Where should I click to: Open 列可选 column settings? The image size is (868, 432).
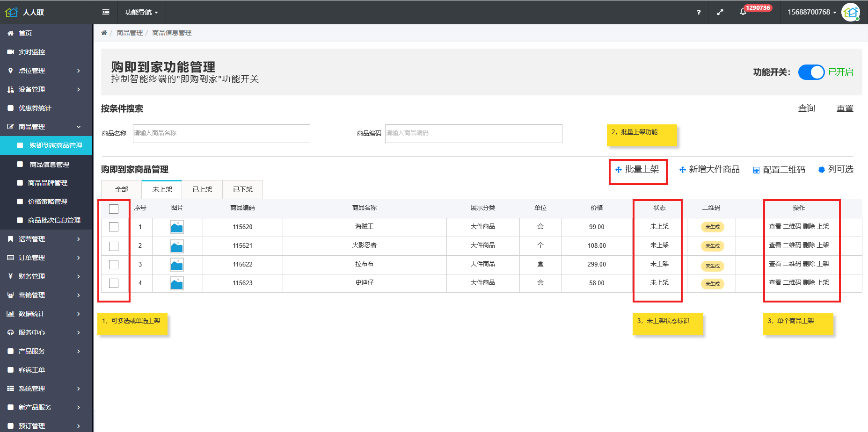(836, 170)
